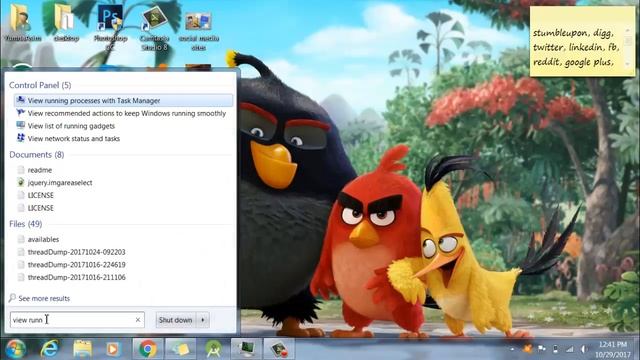Expand the Documents (8) results group
The width and height of the screenshot is (640, 360).
[x=37, y=155]
